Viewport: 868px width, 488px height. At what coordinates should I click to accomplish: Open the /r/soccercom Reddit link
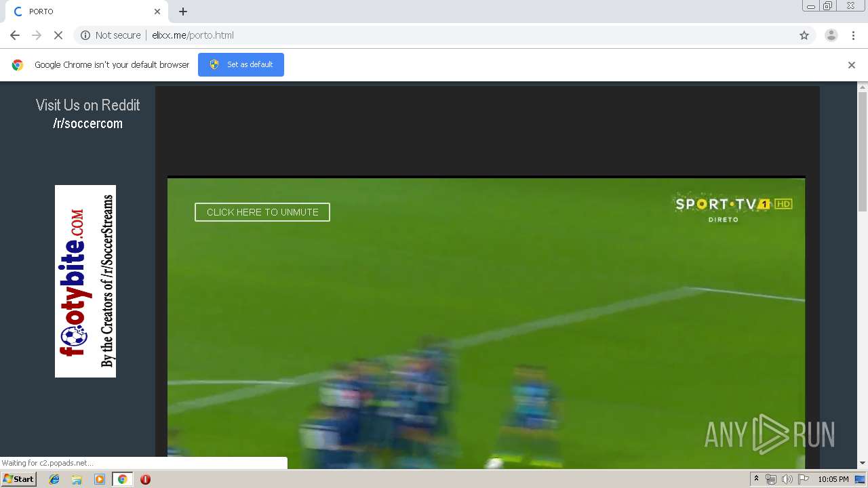(88, 123)
